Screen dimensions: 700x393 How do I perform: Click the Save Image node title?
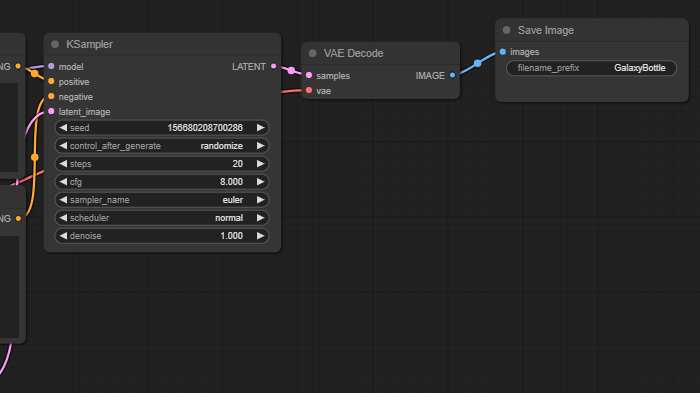[546, 30]
